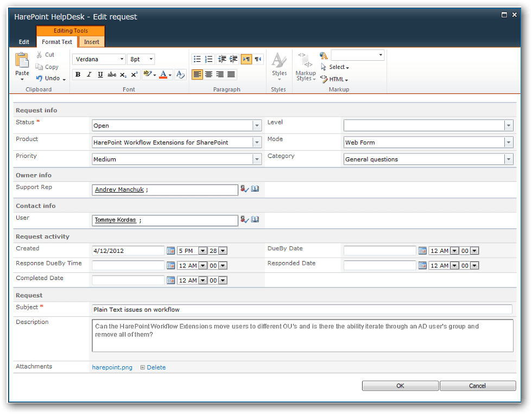Open the Status dropdown showing Open
The width and height of the screenshot is (532, 414).
click(x=257, y=125)
